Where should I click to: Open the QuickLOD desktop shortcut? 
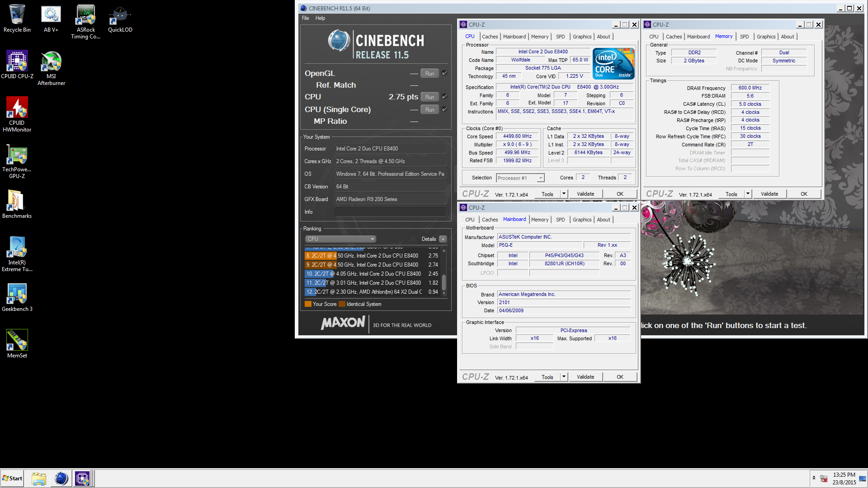(x=120, y=19)
